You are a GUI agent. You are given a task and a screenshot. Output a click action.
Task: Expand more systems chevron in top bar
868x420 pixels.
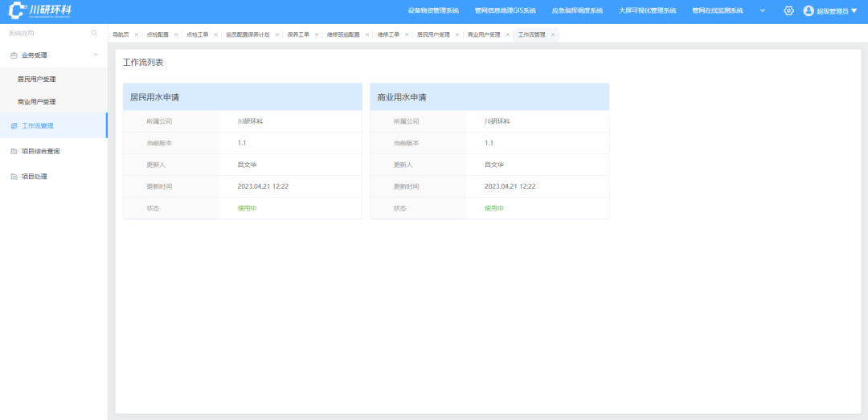[x=762, y=10]
